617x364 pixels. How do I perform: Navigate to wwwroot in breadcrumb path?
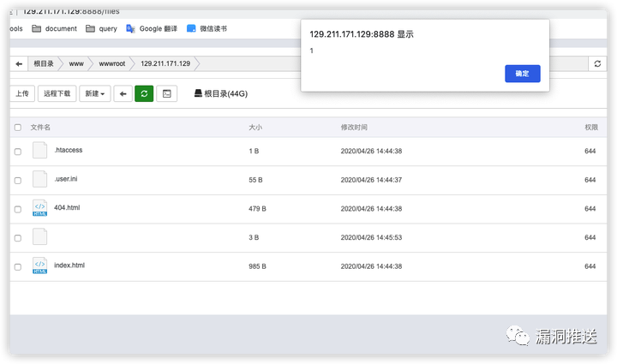(x=111, y=63)
